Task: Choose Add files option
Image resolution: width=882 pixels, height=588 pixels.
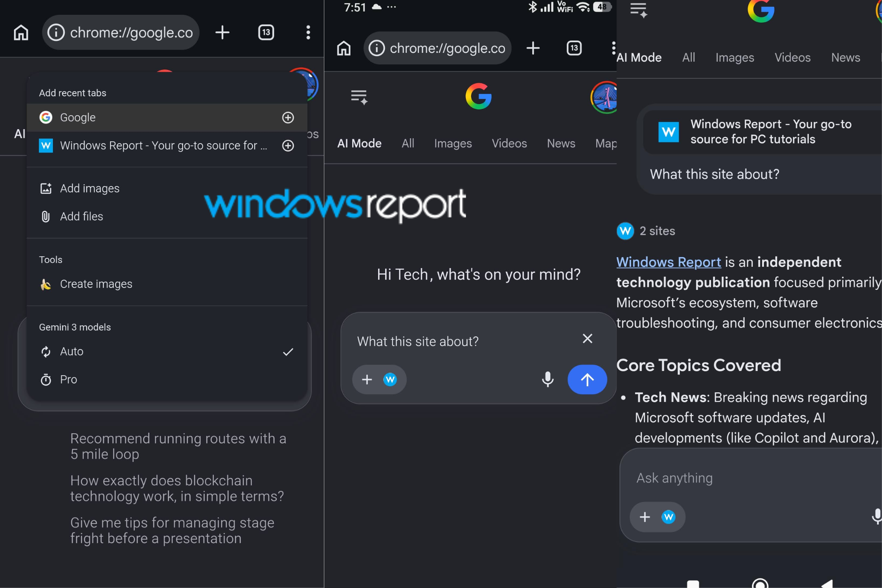Action: pos(167,216)
